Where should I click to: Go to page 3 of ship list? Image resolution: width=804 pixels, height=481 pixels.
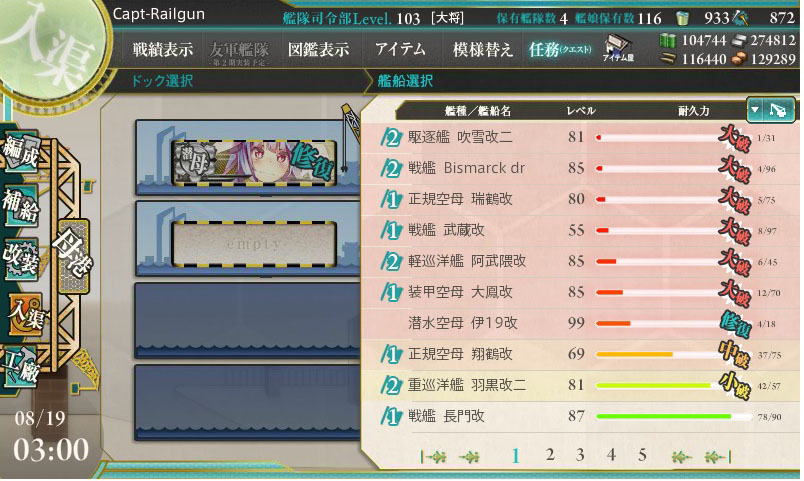(x=580, y=455)
